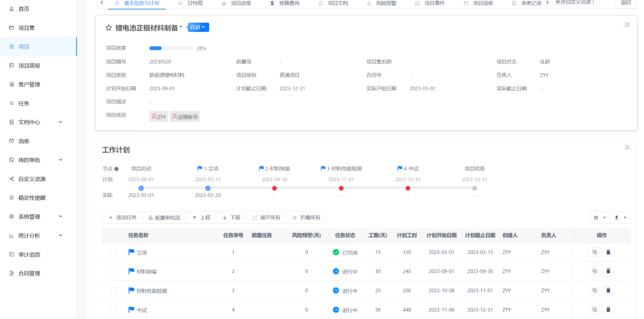
Task: Click 上移 button
Action: coord(201,217)
